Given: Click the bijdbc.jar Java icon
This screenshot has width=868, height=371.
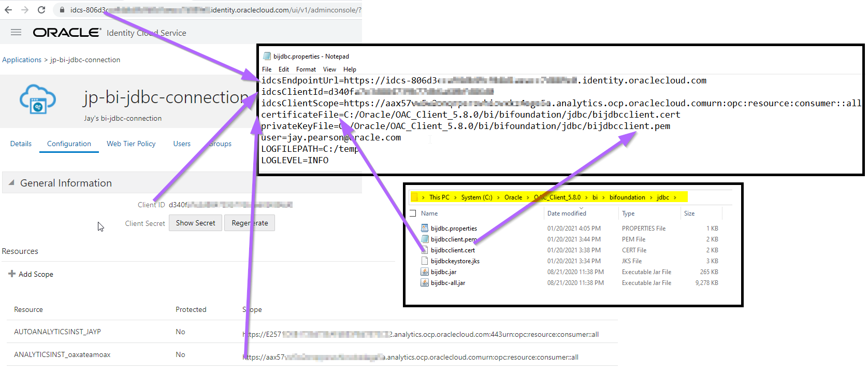Looking at the screenshot, I should [x=425, y=272].
